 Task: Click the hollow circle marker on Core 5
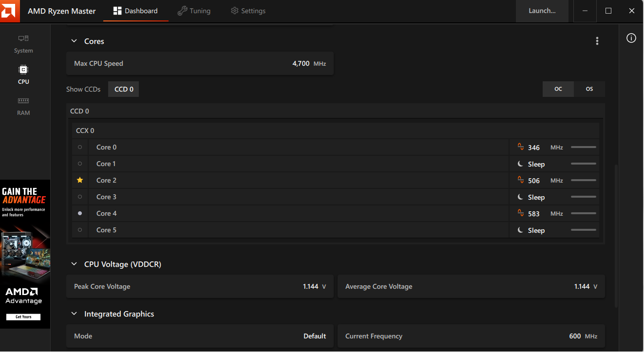pyautogui.click(x=80, y=230)
